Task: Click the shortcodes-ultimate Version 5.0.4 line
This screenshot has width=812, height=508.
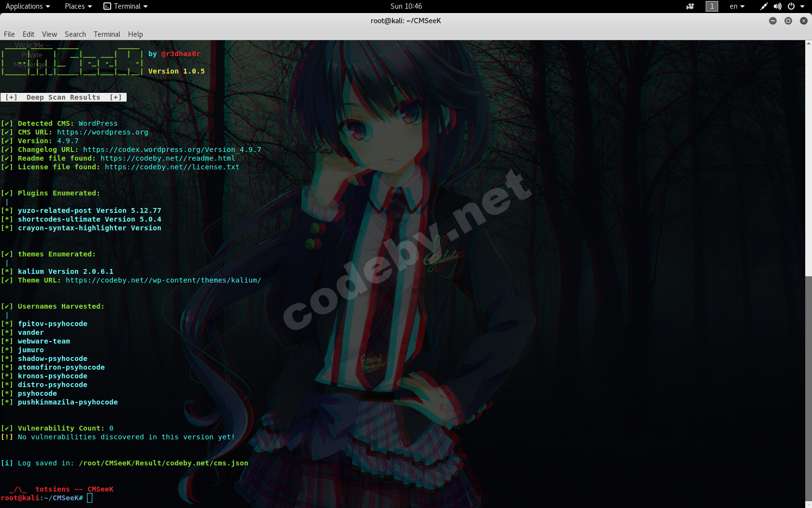Action: tap(81, 219)
